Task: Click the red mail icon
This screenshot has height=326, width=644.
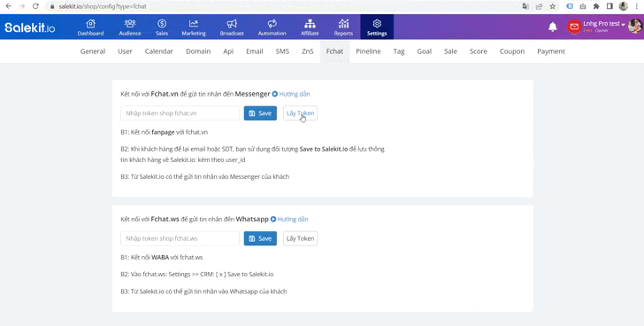Action: 574,27
